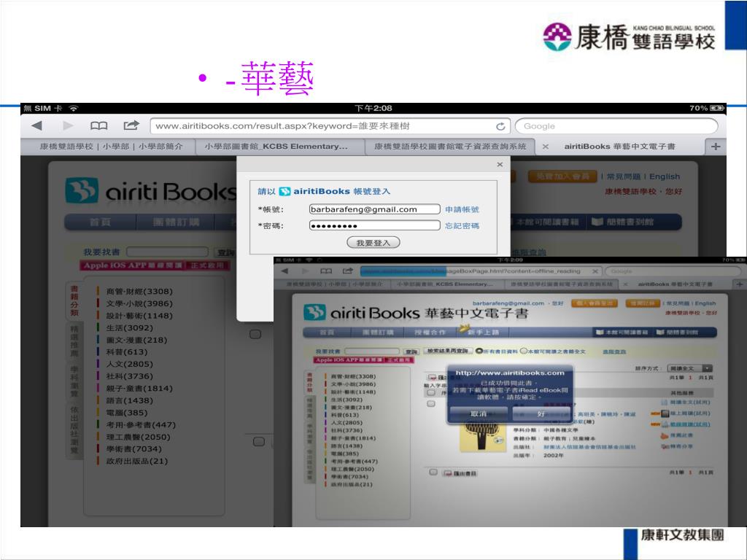Tick the book result checkbox in inset window
747x560 pixels.
pyautogui.click(x=431, y=404)
